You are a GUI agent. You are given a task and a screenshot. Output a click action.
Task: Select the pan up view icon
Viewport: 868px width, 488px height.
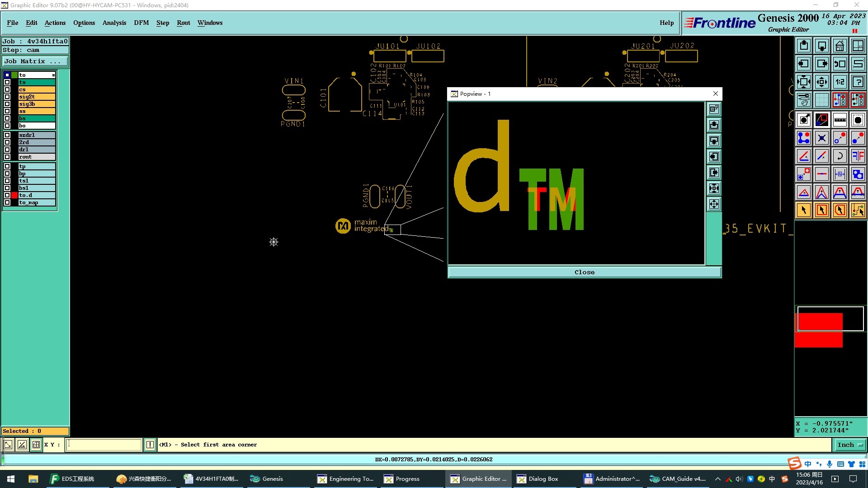coord(804,46)
